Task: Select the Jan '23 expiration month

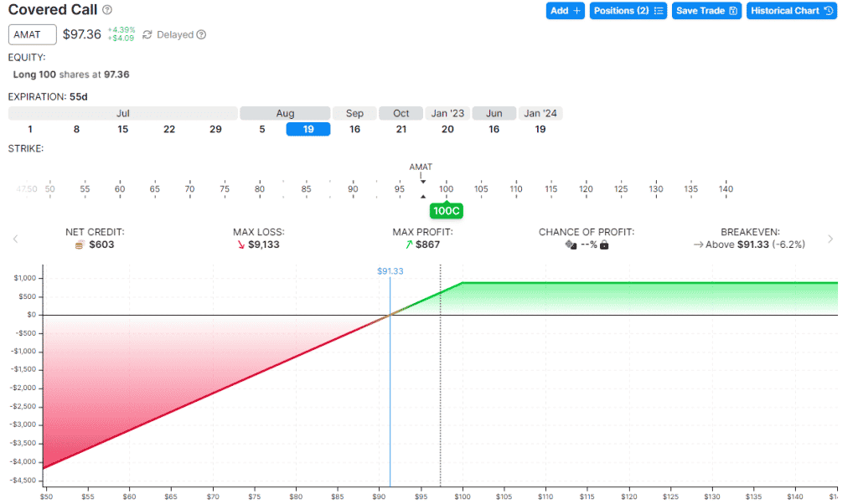Action: tap(447, 113)
